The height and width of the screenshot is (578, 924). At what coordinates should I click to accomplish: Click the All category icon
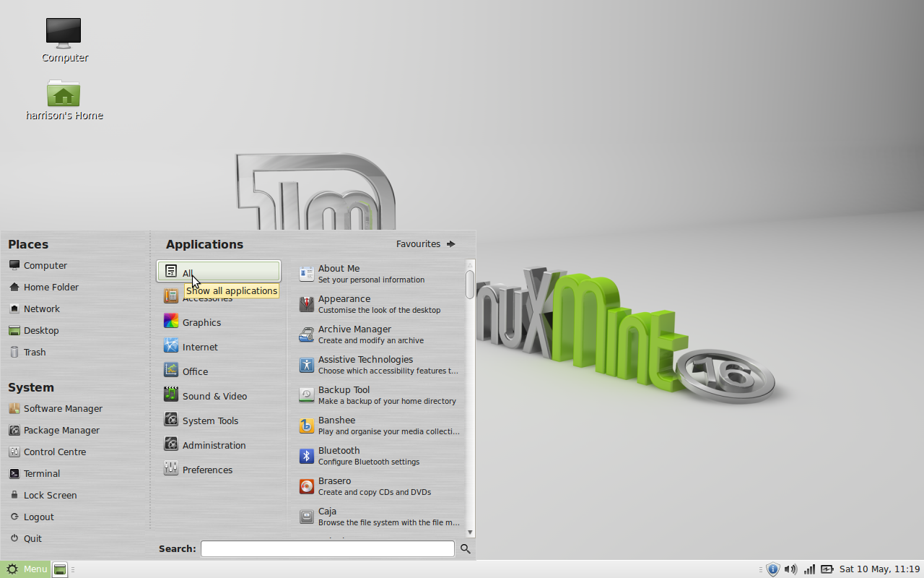171,272
